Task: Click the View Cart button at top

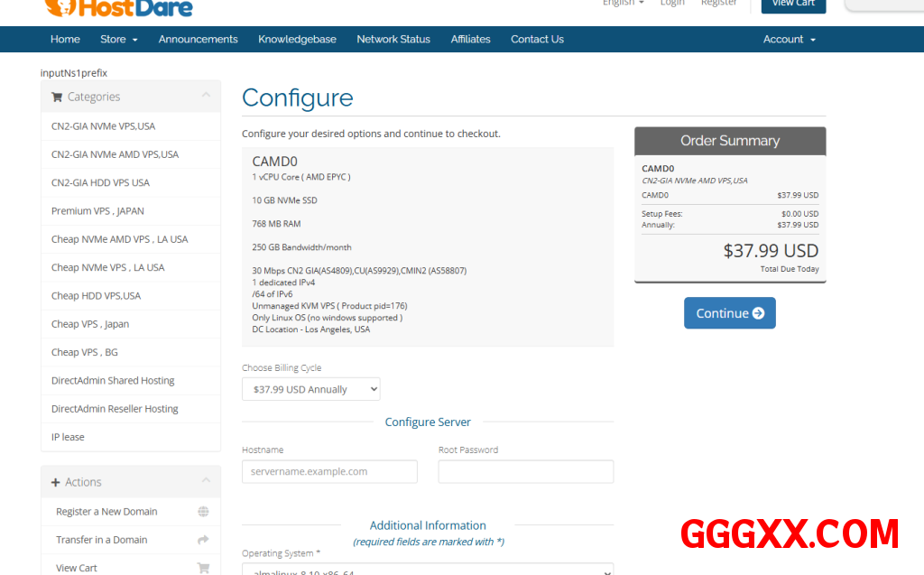Action: 793,5
